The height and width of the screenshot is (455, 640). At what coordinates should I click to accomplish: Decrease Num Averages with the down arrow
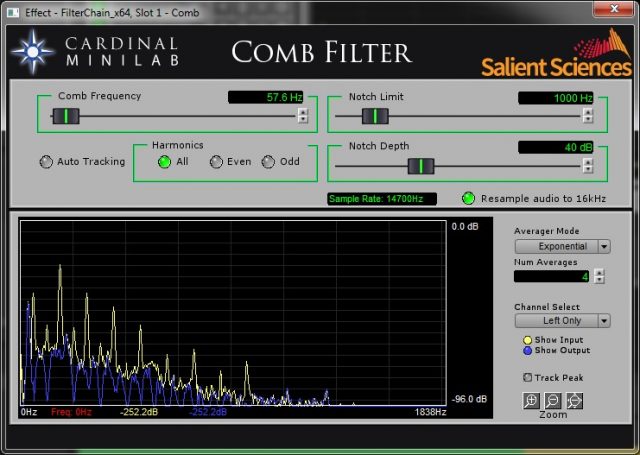tap(599, 280)
